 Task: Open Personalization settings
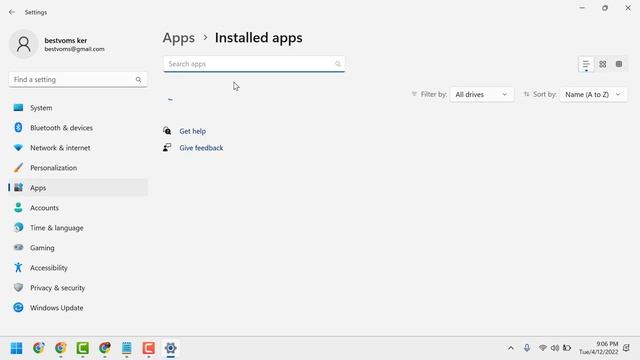(x=78, y=168)
